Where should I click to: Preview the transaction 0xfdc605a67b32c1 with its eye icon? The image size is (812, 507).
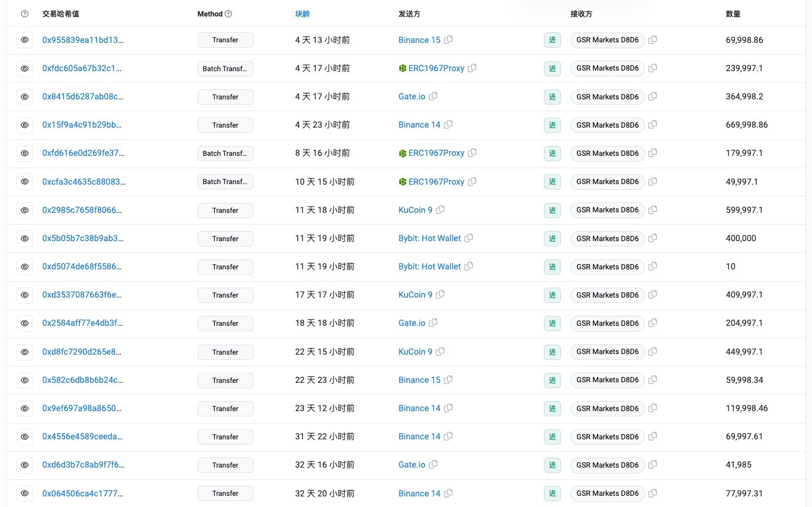tap(25, 68)
